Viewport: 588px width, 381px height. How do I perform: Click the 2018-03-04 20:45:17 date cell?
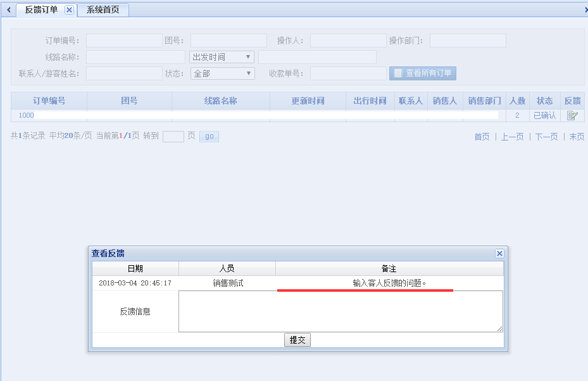pos(135,283)
